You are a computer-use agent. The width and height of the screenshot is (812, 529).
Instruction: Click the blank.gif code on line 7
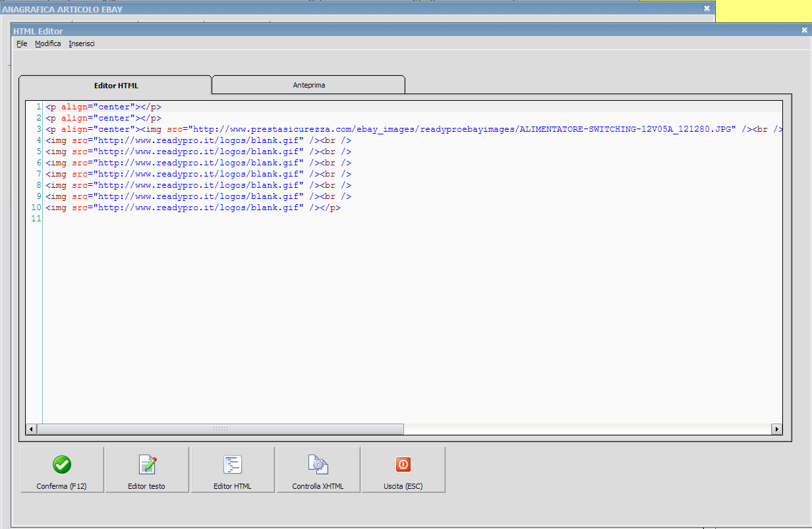(x=198, y=174)
